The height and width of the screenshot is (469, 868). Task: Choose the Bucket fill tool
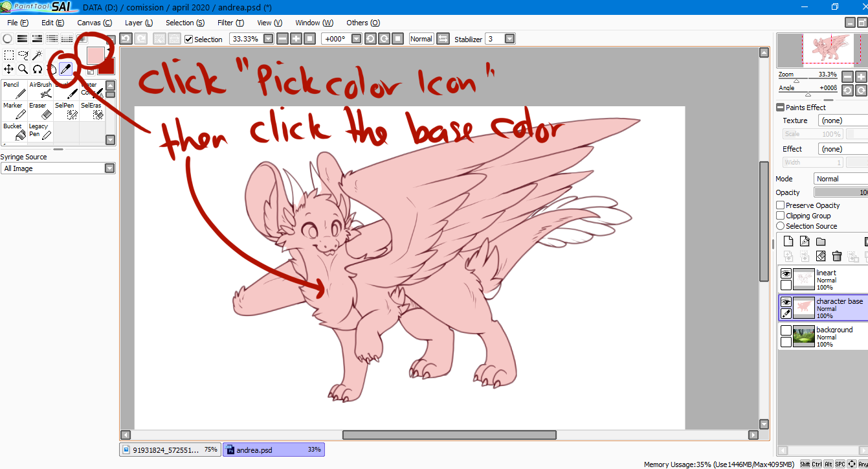14,132
